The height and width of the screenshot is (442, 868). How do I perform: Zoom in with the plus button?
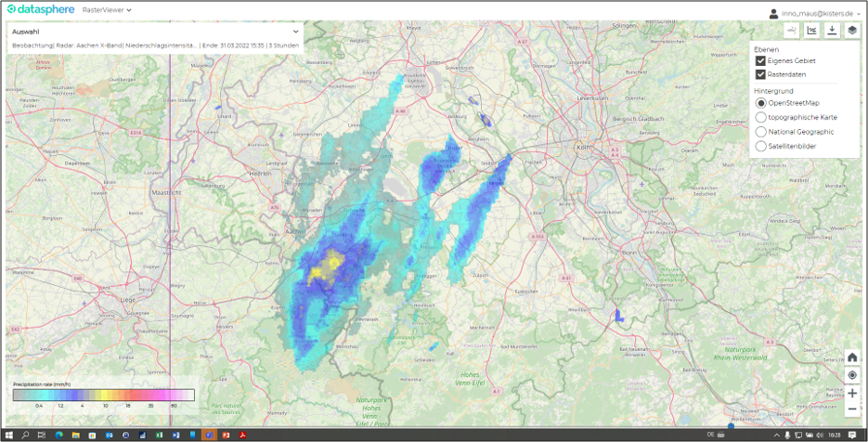click(851, 393)
